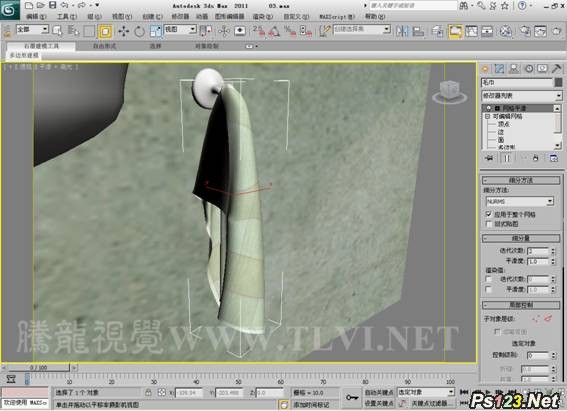This screenshot has height=411, width=567.
Task: Open the 编辑 menu
Action: point(37,17)
